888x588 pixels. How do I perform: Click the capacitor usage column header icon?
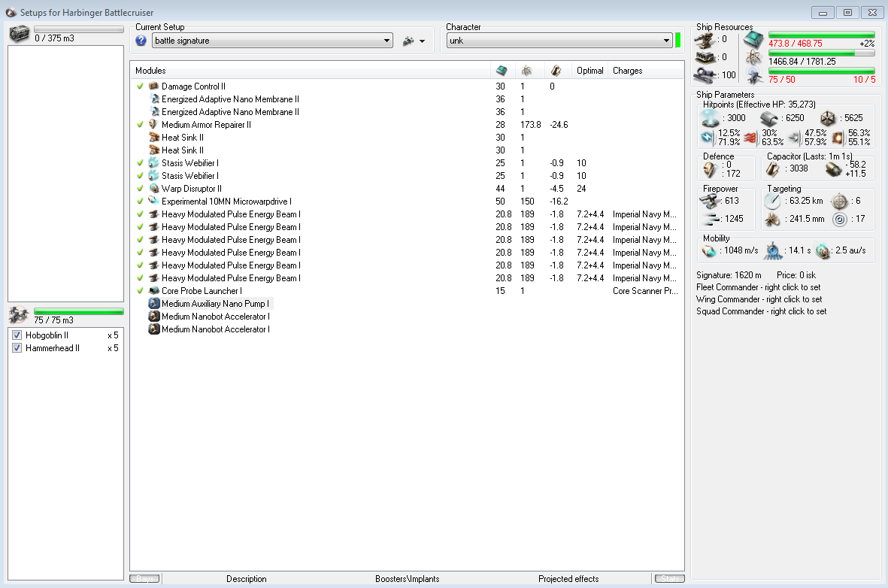click(556, 70)
